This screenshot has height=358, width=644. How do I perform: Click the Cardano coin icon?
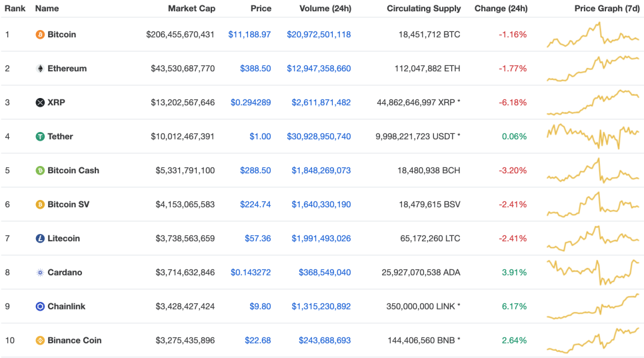coord(40,273)
